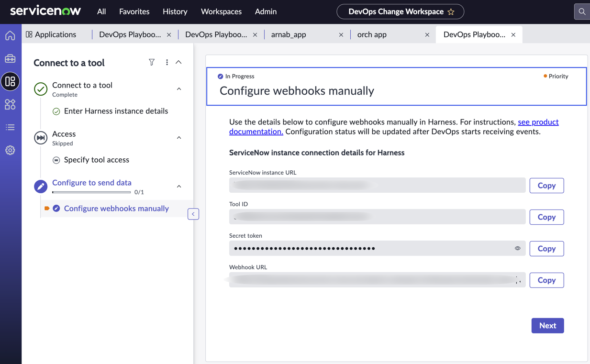Copy the ServiceNow instance URL
This screenshot has height=364, width=590.
pos(546,186)
